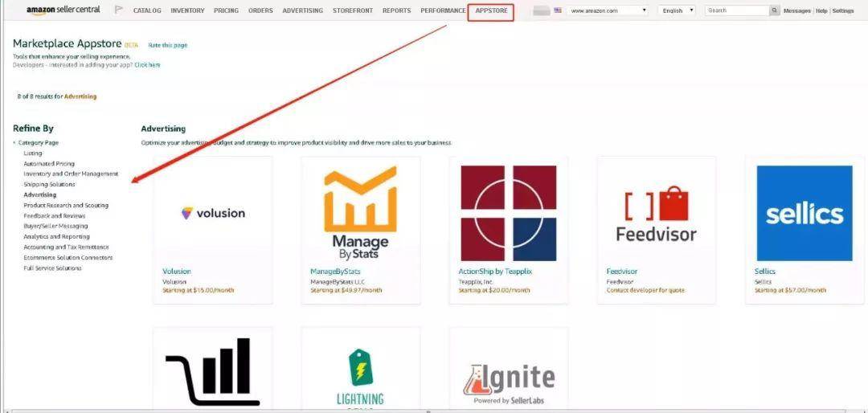Select the Analytics and Reporting category

[x=56, y=236]
